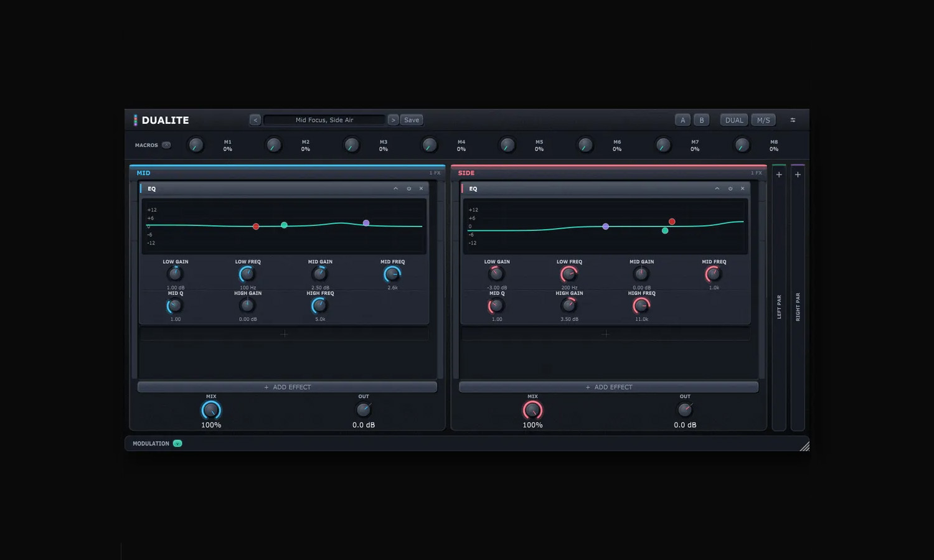
Task: Adjust Side EQ High Gain knob
Action: [569, 306]
